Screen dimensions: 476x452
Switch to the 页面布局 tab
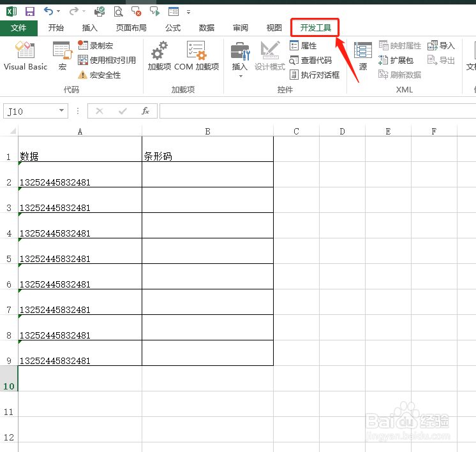point(131,28)
